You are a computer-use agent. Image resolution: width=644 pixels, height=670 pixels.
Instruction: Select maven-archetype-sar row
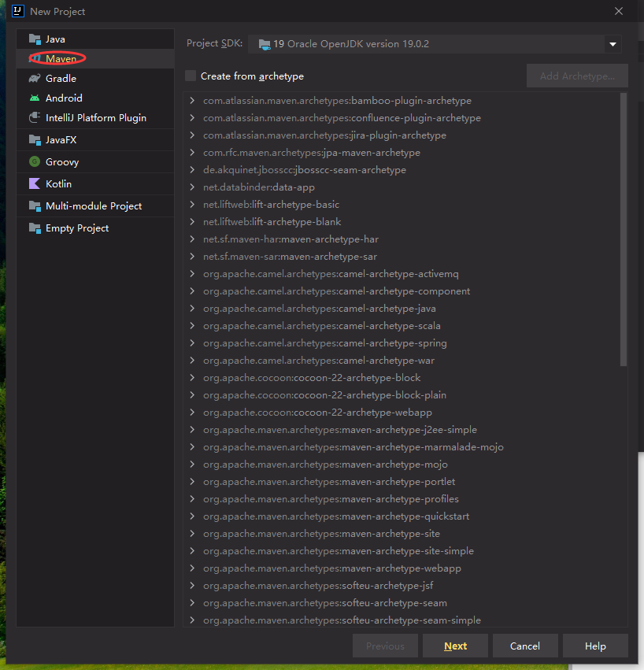(x=402, y=257)
